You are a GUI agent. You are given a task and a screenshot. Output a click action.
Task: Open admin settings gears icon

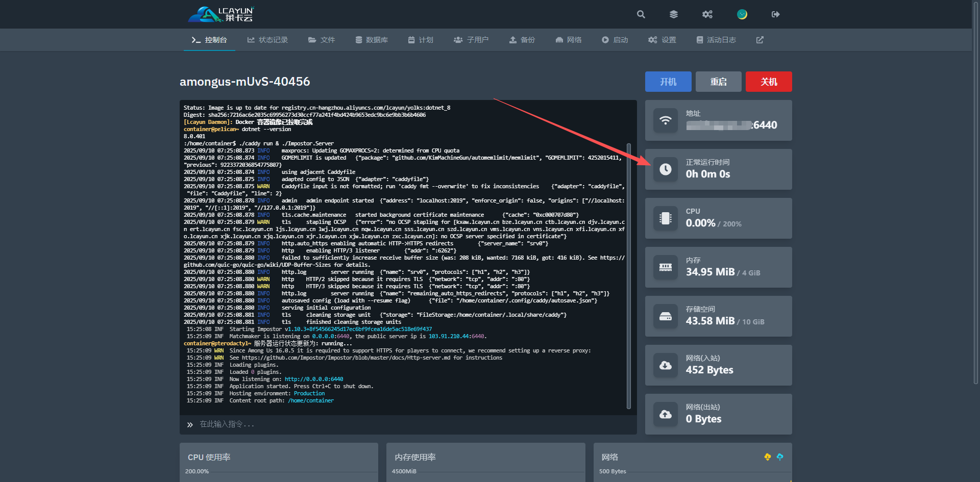tap(707, 14)
